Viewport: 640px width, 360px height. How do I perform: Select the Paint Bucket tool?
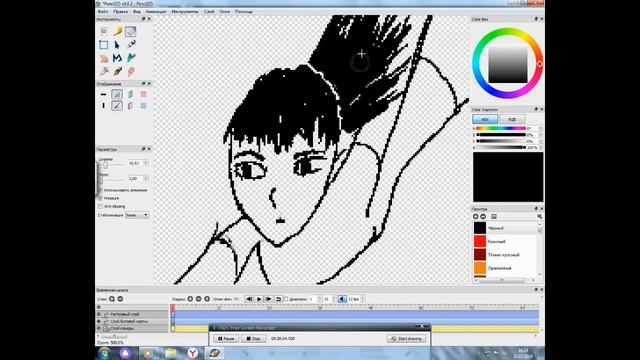[x=131, y=58]
